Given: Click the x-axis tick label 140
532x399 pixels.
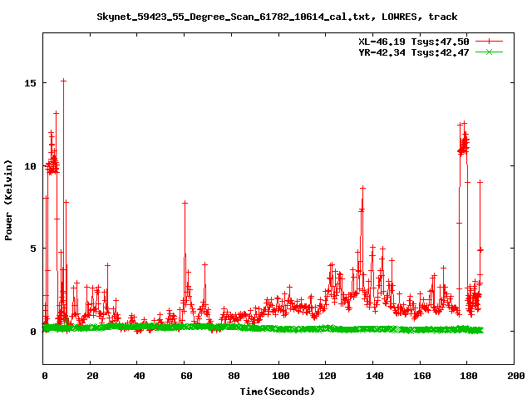Looking at the screenshot, I should [375, 376].
